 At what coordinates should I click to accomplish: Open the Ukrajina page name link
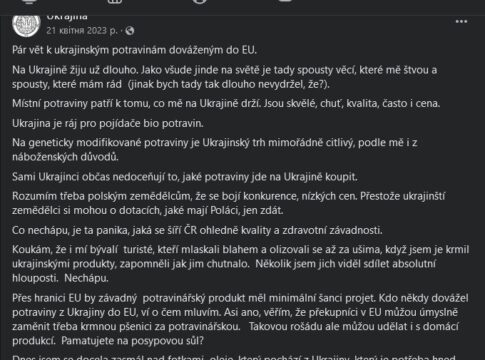(67, 17)
